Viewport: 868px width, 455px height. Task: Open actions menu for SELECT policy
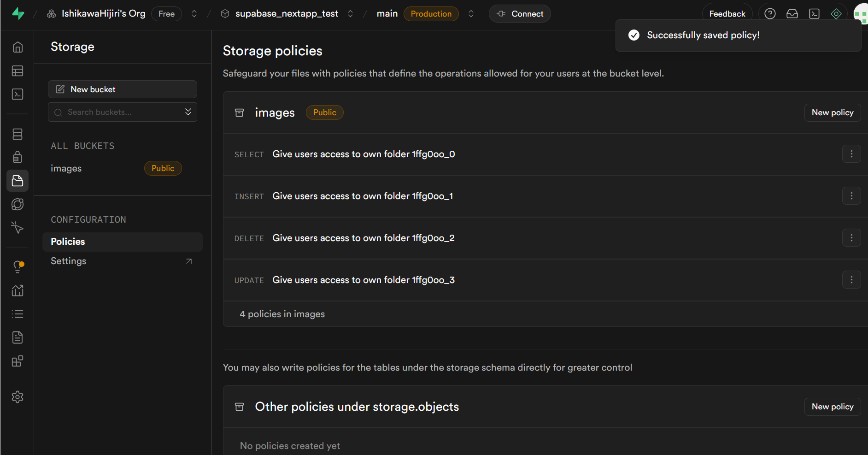[x=851, y=154]
